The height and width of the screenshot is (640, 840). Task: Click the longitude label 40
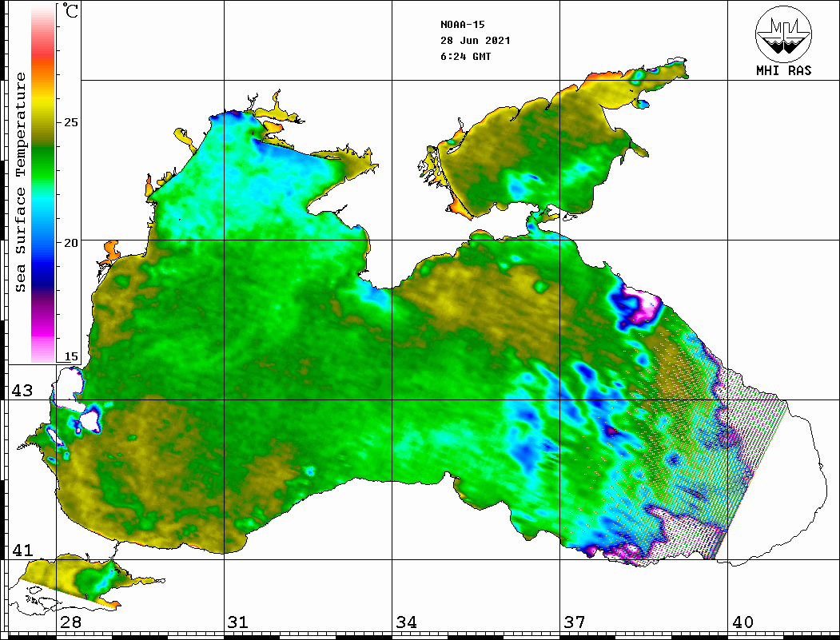742,622
